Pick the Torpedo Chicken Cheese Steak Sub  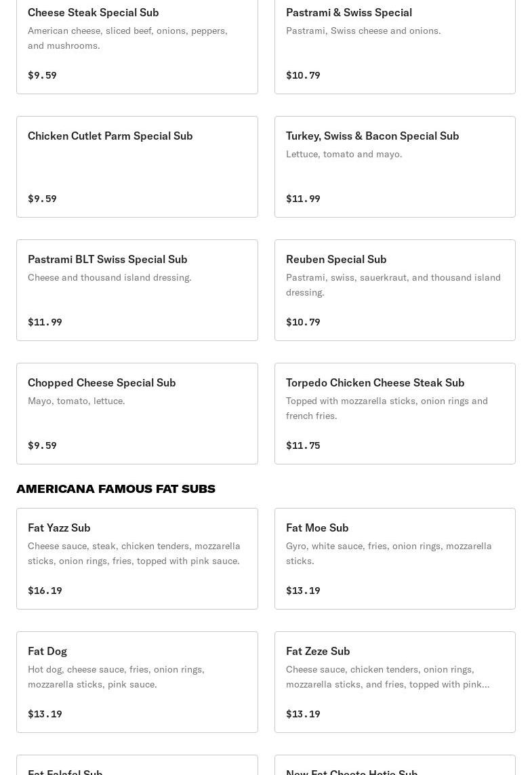click(394, 413)
